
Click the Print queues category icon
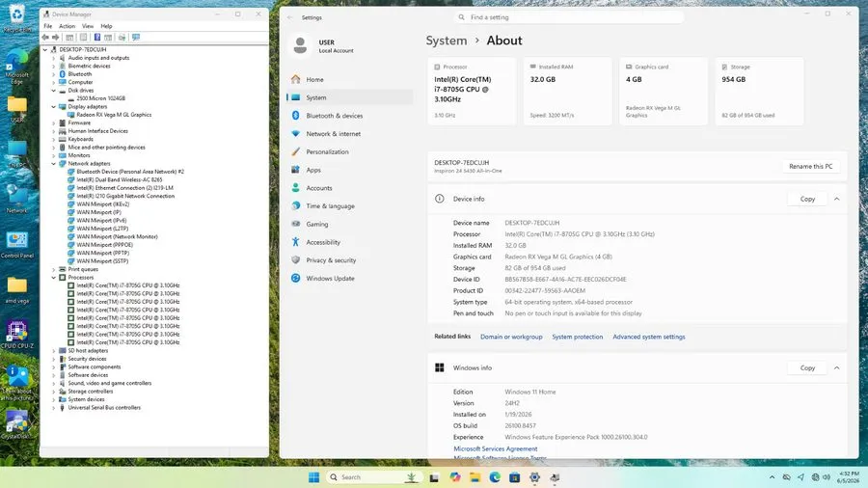coord(63,269)
